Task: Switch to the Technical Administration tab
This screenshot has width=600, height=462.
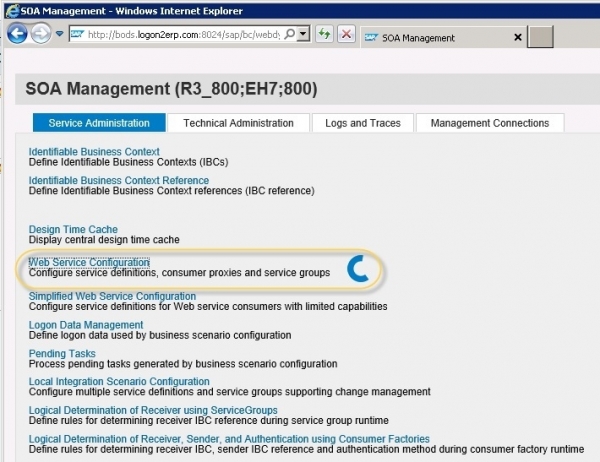Action: coord(238,123)
